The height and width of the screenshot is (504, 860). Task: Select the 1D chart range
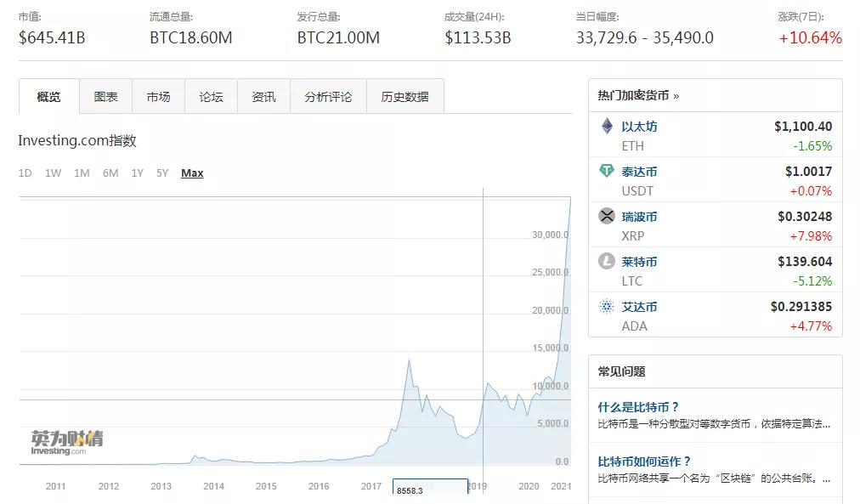click(25, 173)
